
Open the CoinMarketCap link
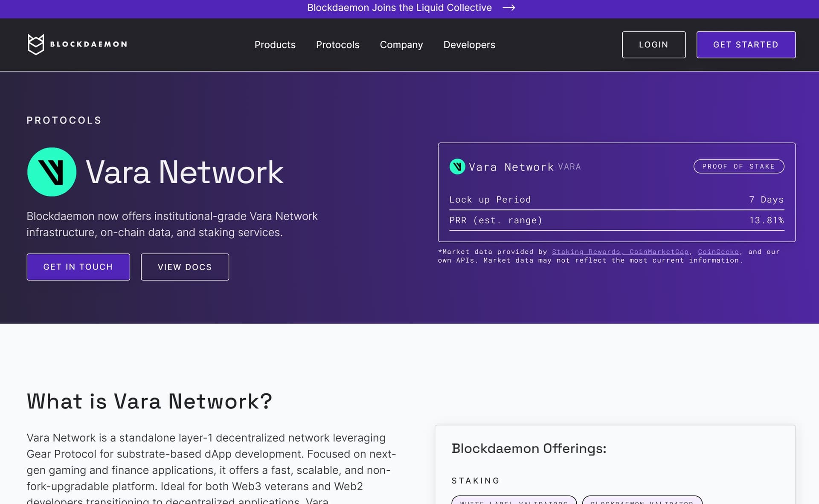point(659,252)
